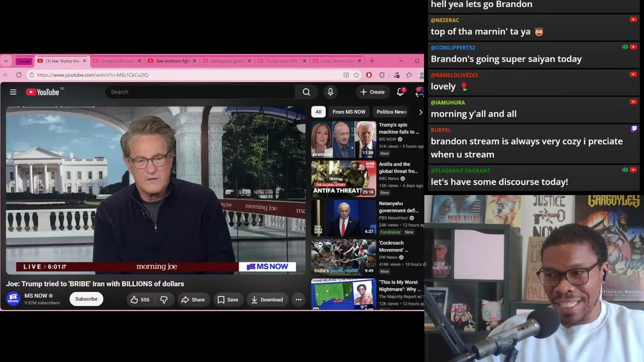Select the 'All' filter chip
644x362 pixels.
[318, 112]
